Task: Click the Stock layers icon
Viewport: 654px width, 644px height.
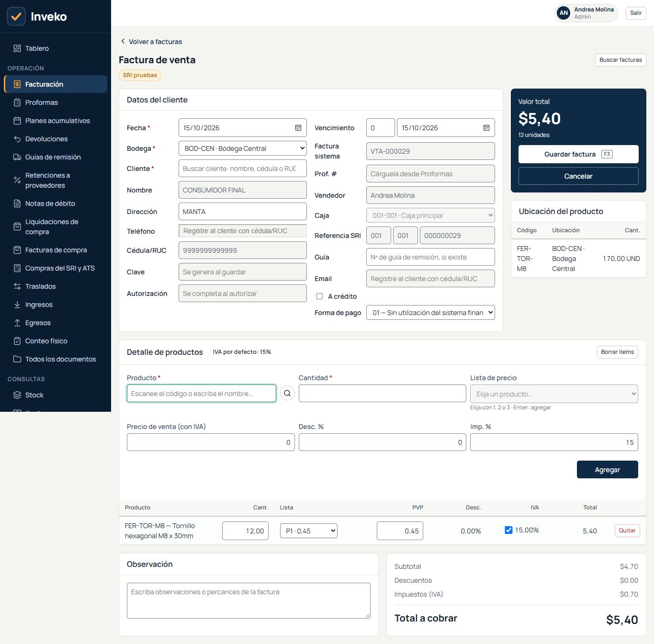Action: (x=17, y=395)
